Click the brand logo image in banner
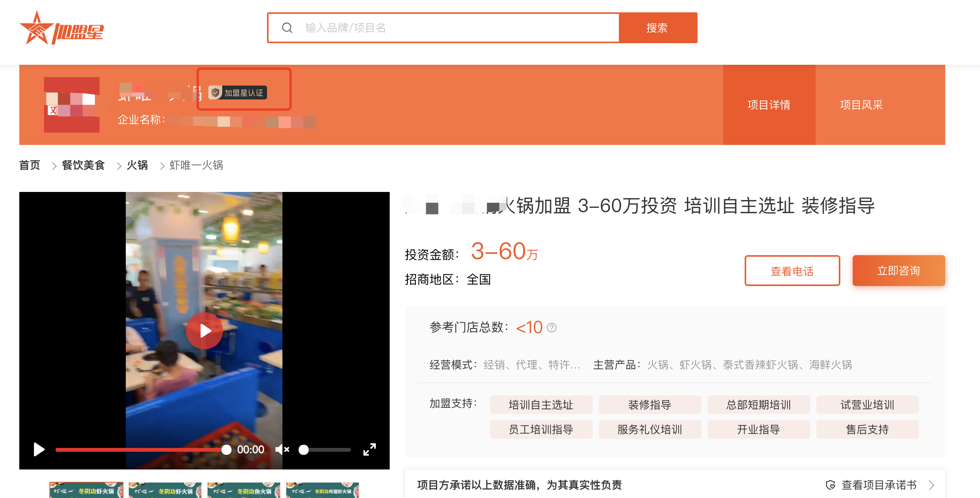 point(72,105)
